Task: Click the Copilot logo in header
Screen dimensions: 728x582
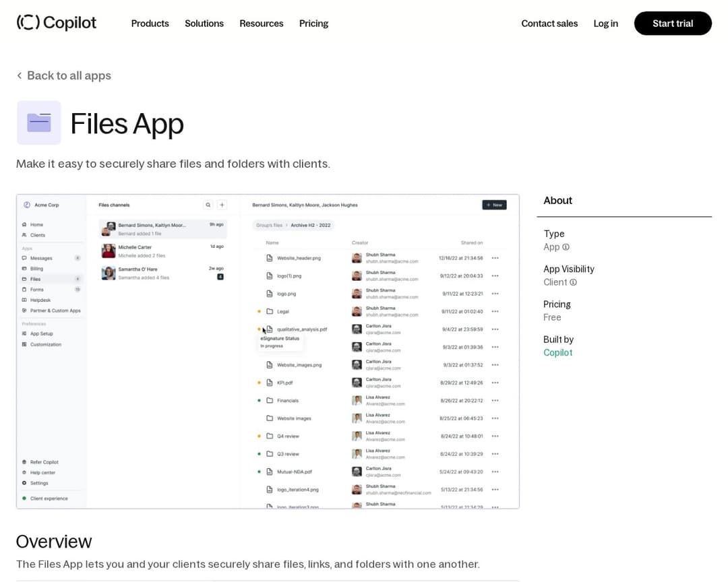Action: [57, 23]
